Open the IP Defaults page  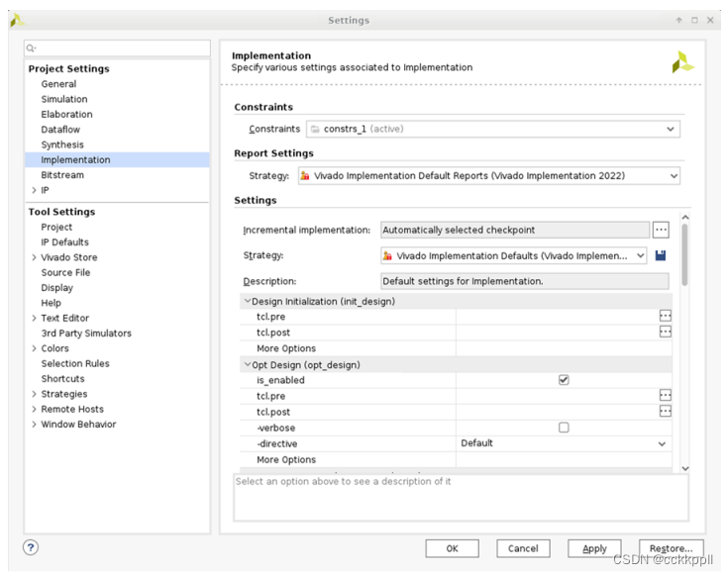64,242
